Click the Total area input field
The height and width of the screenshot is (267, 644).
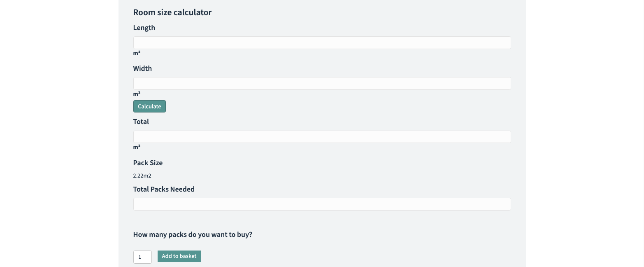[322, 137]
